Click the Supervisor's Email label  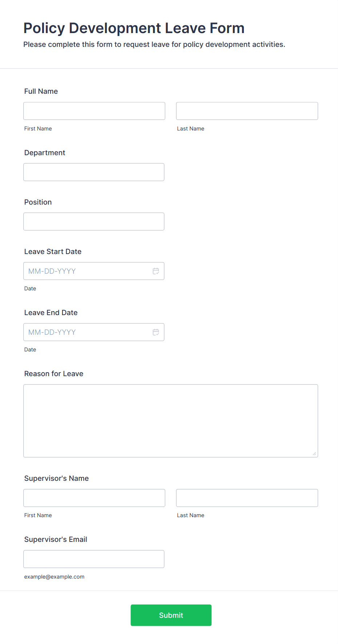pos(56,539)
